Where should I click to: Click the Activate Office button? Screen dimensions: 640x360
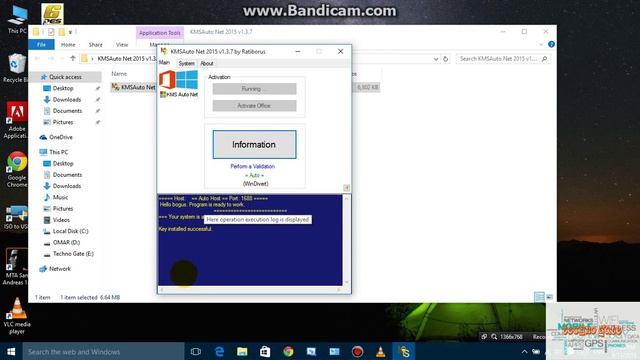[x=254, y=106]
